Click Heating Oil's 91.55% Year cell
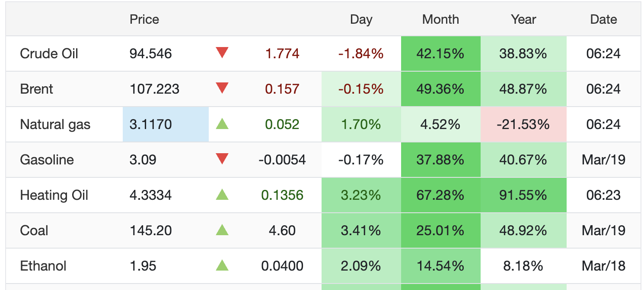The image size is (644, 290). [x=523, y=195]
